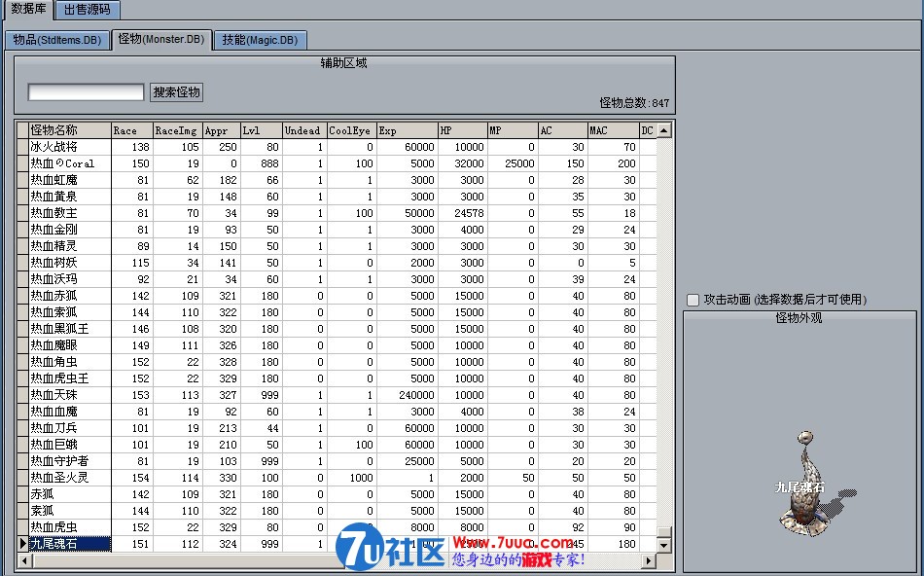Select the 热血のCoral monster row
Screen dimensions: 924x576
pos(336,163)
